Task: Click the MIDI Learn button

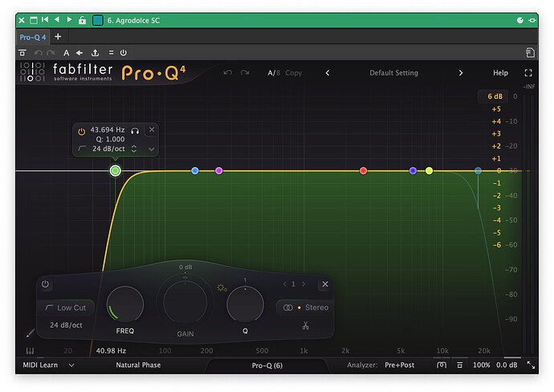Action: click(x=40, y=365)
